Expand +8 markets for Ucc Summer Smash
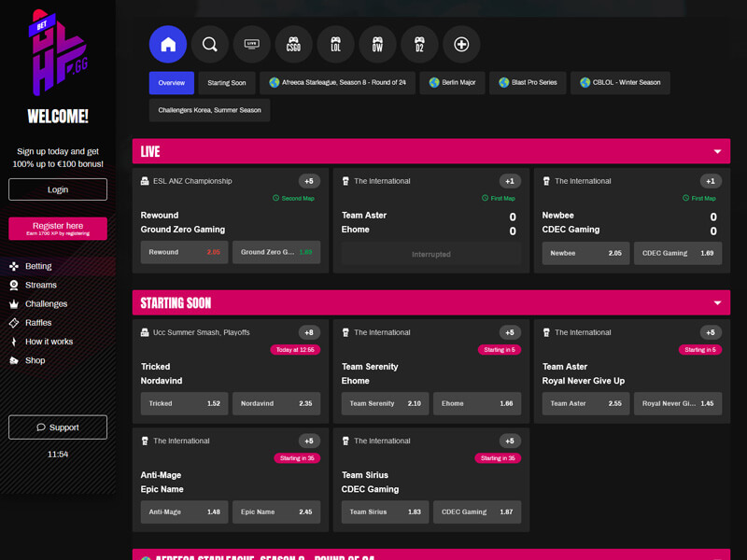 pos(309,332)
